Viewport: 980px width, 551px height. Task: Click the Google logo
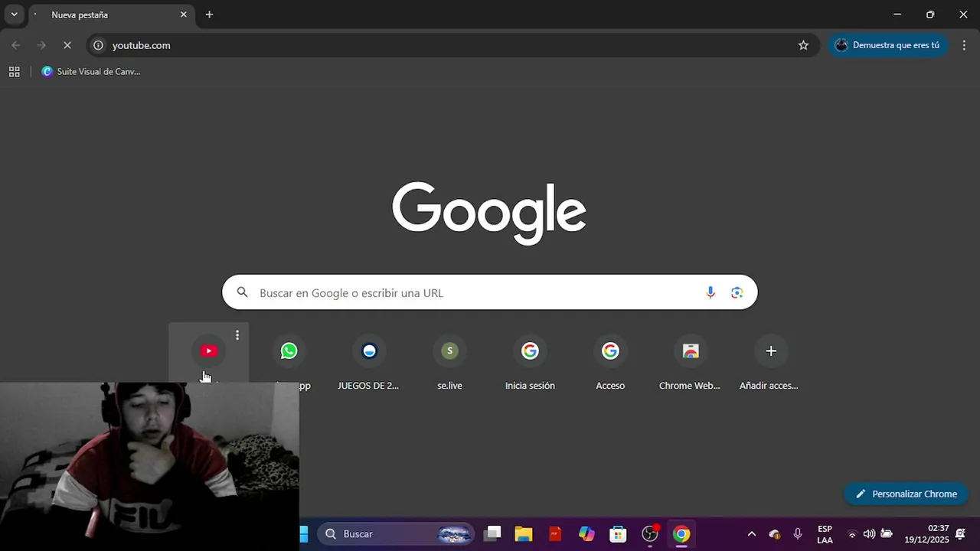click(489, 212)
